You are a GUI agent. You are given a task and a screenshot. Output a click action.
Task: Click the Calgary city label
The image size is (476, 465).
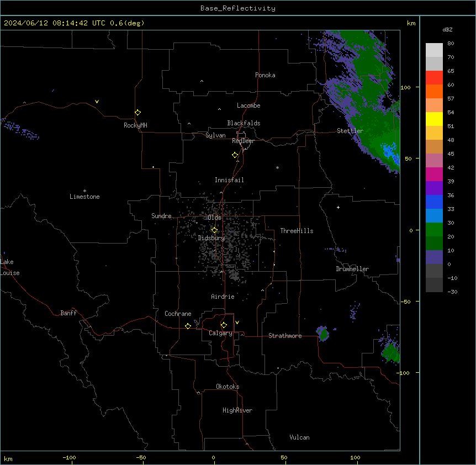point(221,333)
